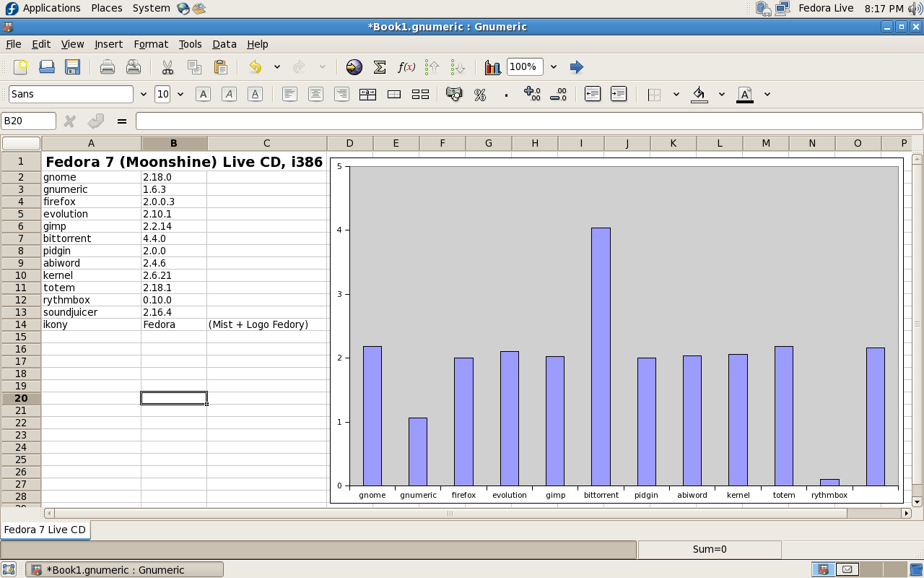Apply thousands separator format
924x578 pixels.
coord(506,94)
